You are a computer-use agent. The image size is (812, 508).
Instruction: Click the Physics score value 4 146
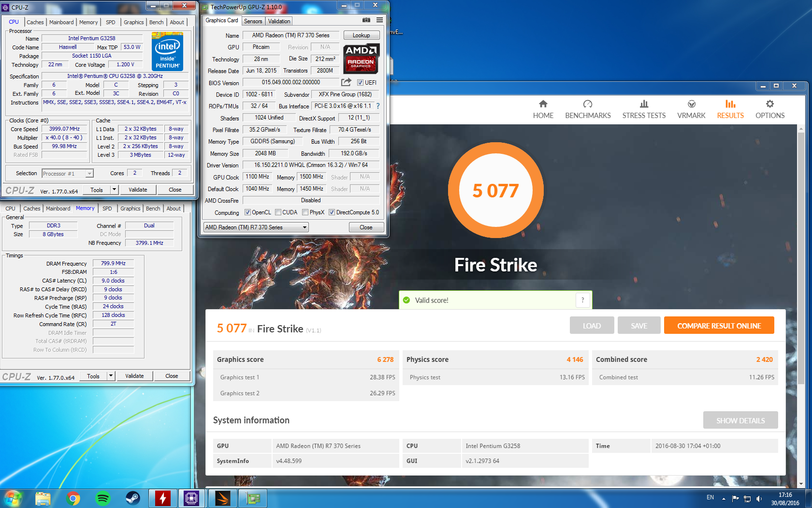pyautogui.click(x=575, y=359)
